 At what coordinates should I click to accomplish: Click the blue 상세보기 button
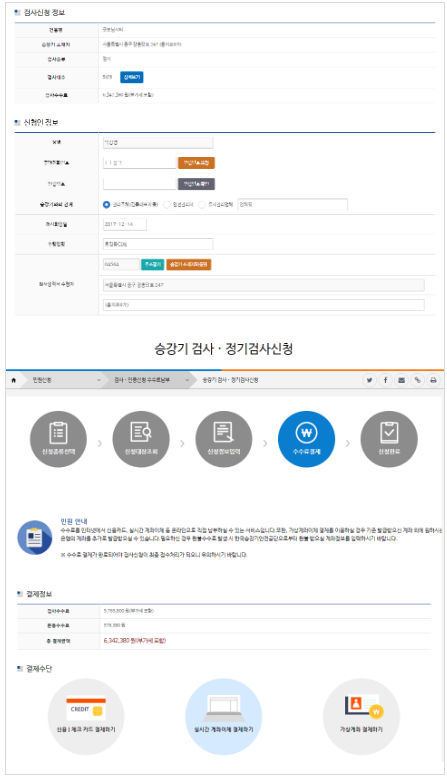pyautogui.click(x=132, y=78)
